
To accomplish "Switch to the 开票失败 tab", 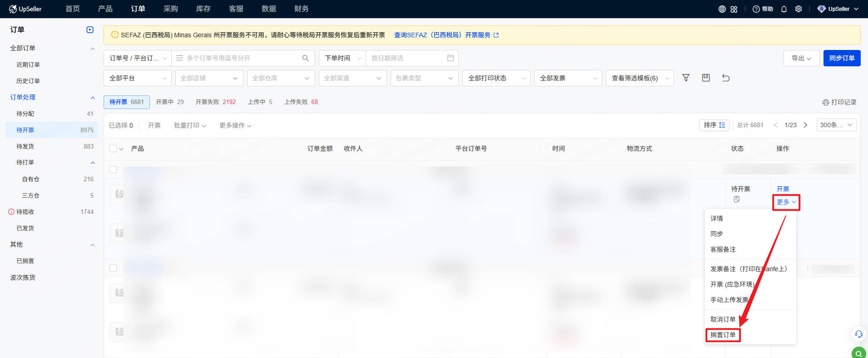I will coord(215,102).
